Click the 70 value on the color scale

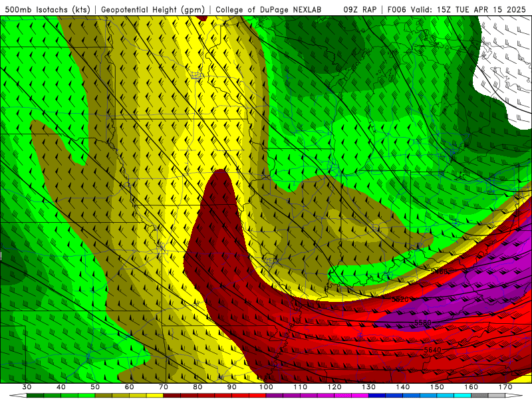(x=164, y=387)
